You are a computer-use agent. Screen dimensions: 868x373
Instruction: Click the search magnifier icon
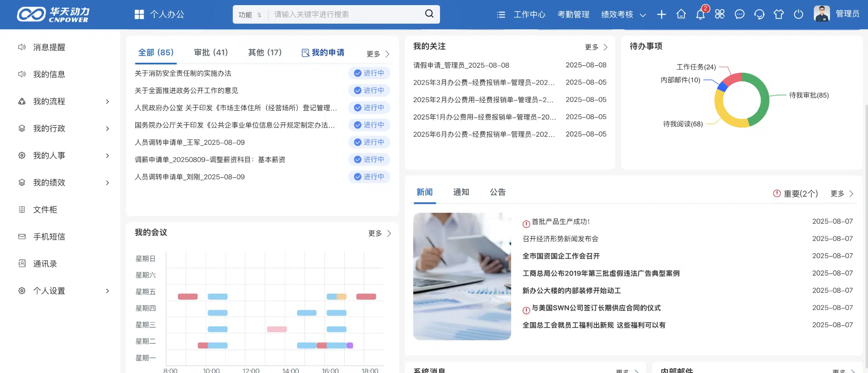429,14
